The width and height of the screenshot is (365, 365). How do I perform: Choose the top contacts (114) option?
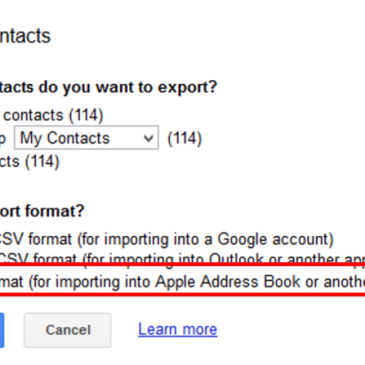point(52,115)
